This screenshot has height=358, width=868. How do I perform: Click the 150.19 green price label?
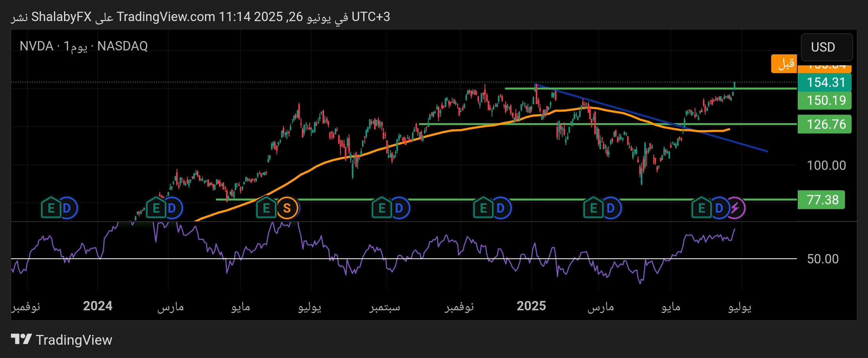[x=824, y=100]
